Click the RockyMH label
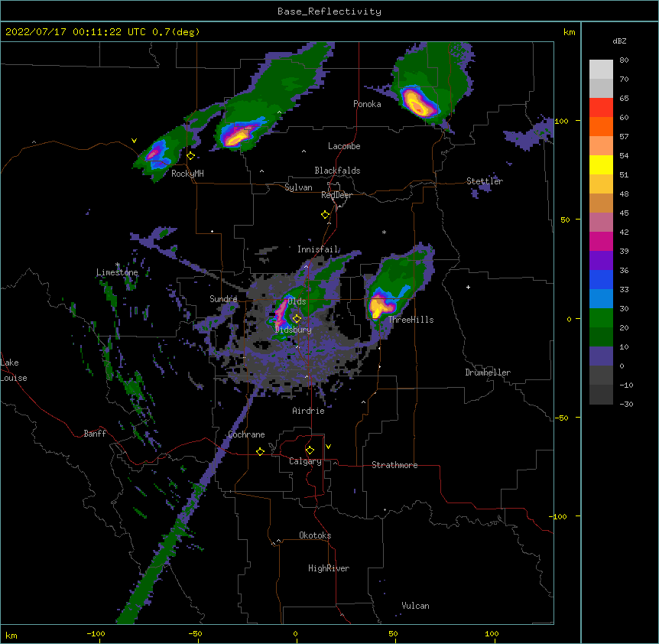 point(187,174)
